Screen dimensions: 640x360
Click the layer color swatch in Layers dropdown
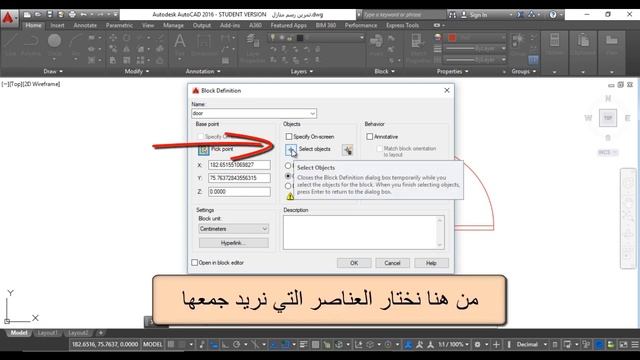[x=300, y=38]
